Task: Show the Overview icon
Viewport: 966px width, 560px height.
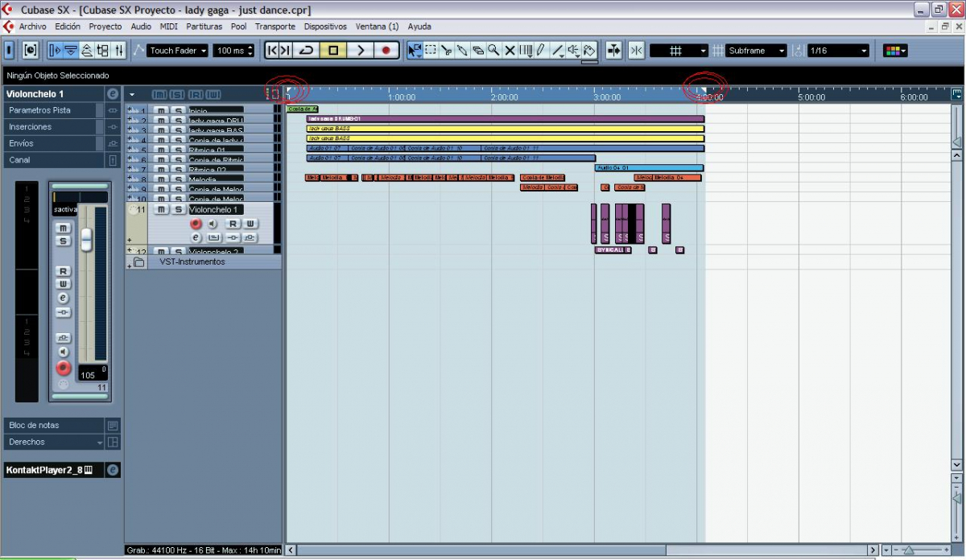Action: coord(87,50)
